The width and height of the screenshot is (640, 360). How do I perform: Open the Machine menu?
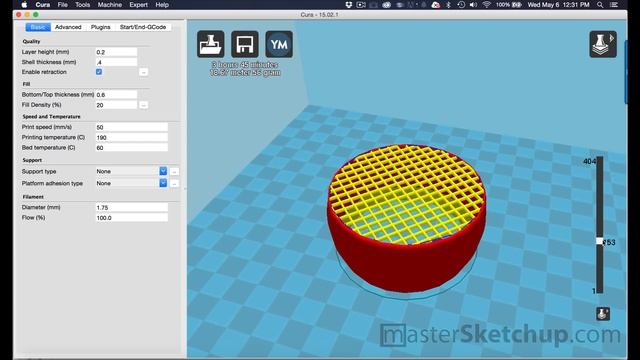coord(109,5)
